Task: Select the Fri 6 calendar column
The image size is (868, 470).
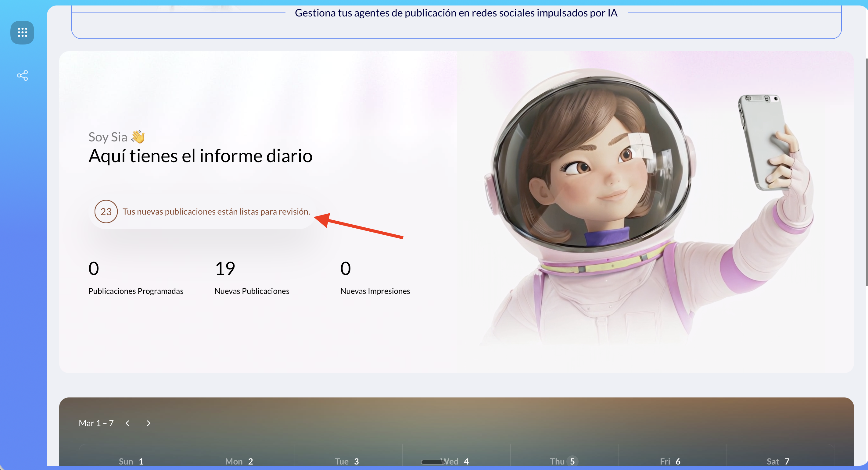Action: click(671, 461)
